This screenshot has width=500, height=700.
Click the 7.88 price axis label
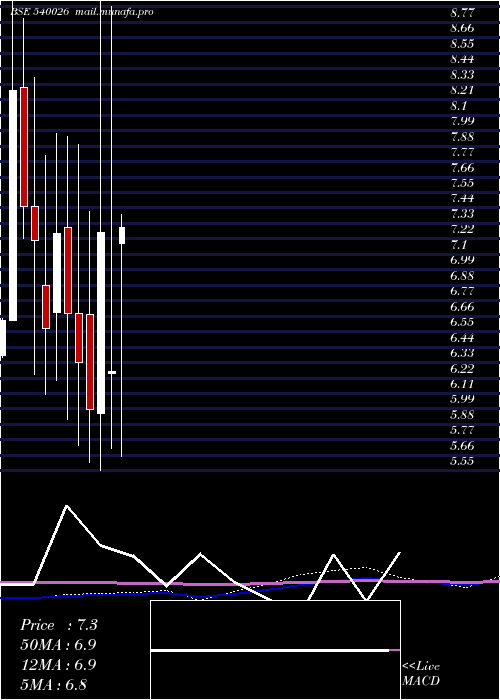coord(462,137)
